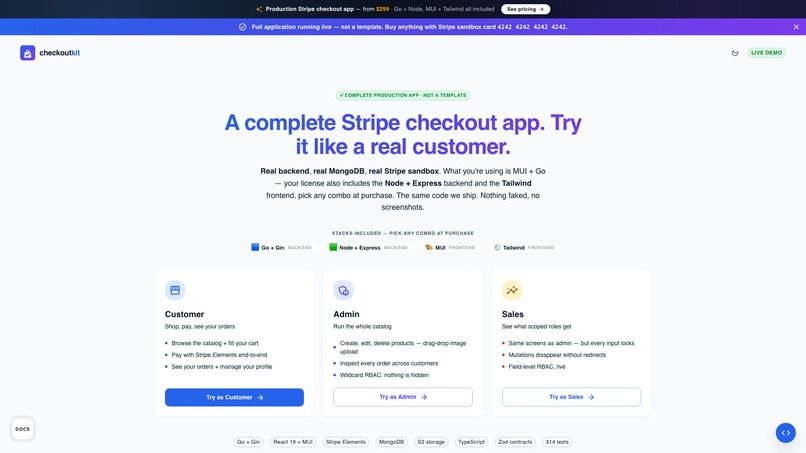806x453 pixels.
Task: Click the Tailwind shield icon
Action: tap(497, 247)
